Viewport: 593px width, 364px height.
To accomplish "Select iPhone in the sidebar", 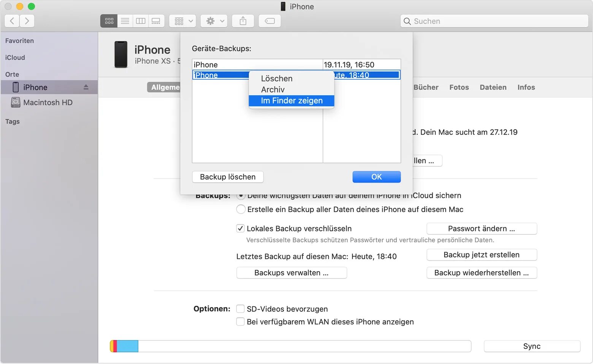I will (49, 87).
